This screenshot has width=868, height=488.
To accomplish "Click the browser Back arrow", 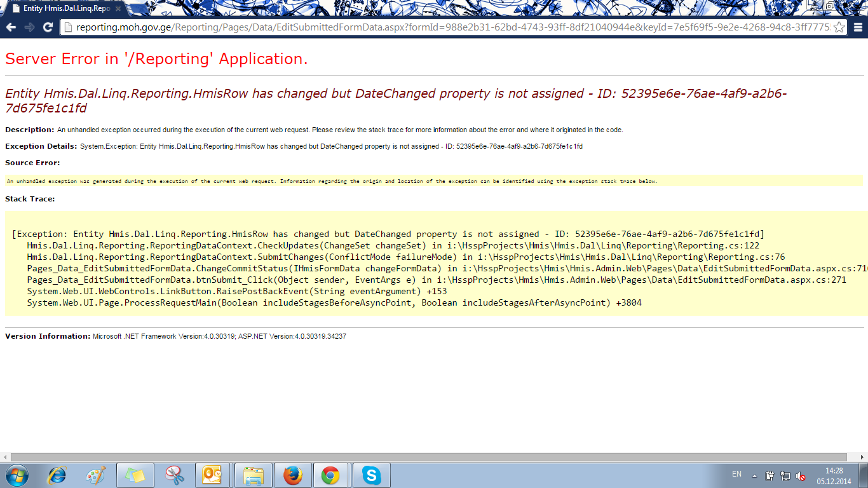I will click(x=11, y=27).
